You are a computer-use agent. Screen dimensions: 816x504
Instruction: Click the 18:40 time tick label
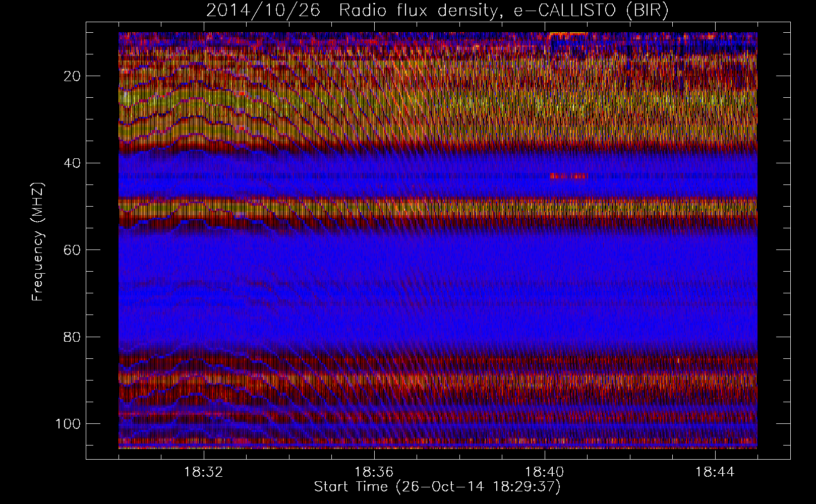coord(545,472)
